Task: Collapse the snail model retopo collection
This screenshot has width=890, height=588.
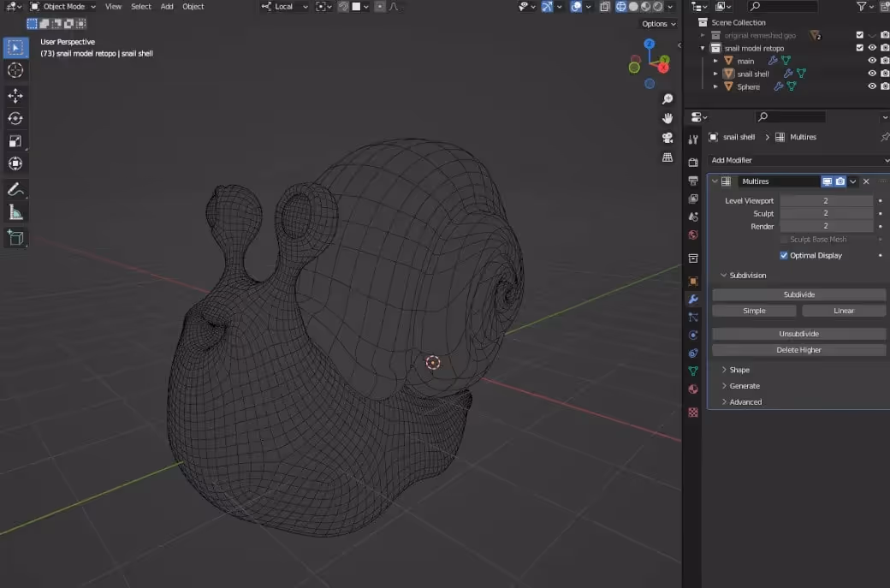Action: (703, 48)
